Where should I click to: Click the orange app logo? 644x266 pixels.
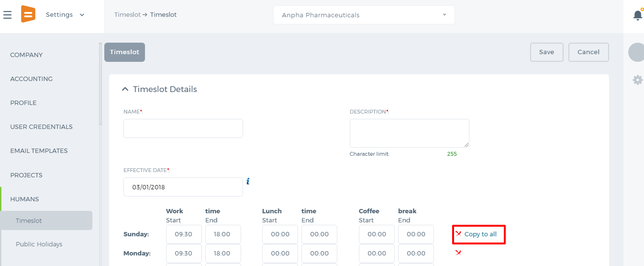click(x=28, y=14)
